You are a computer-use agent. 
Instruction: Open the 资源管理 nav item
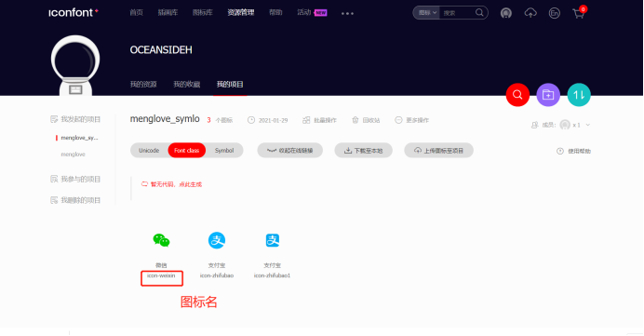[x=241, y=13]
